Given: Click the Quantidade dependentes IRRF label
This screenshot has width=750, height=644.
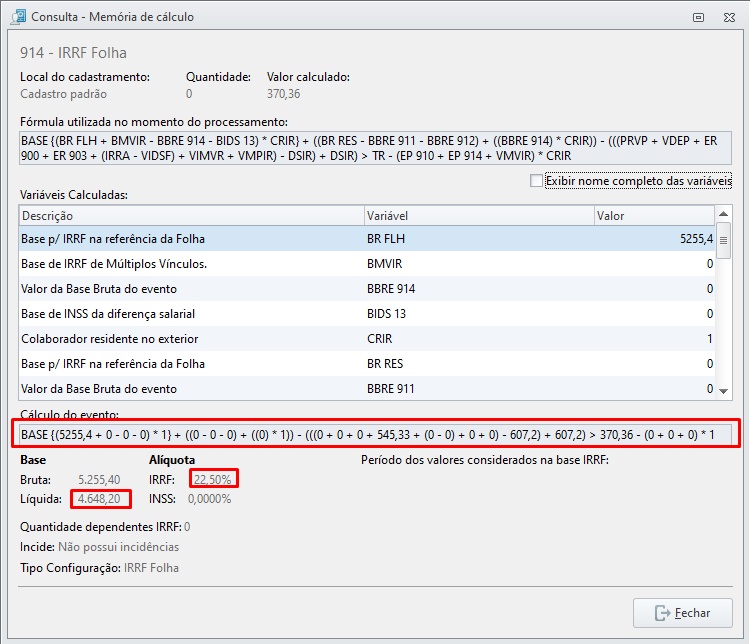Looking at the screenshot, I should point(100,527).
